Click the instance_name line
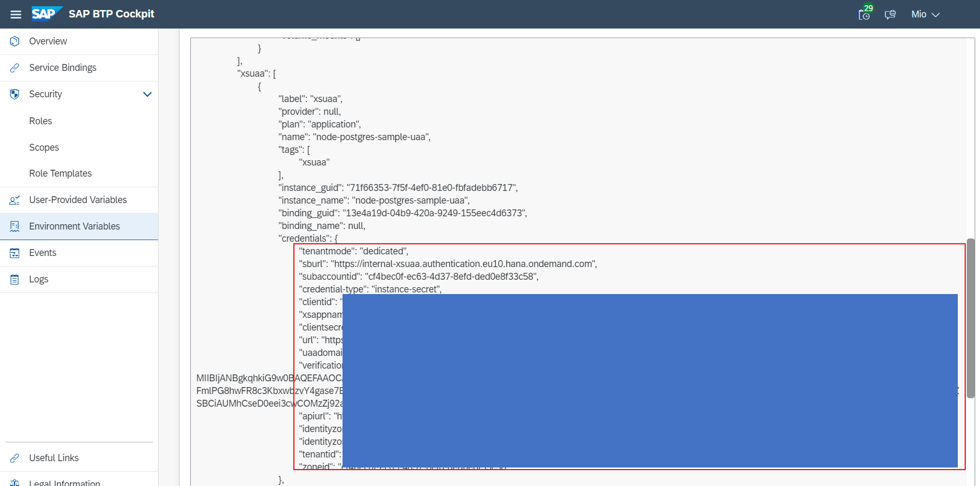 [374, 200]
